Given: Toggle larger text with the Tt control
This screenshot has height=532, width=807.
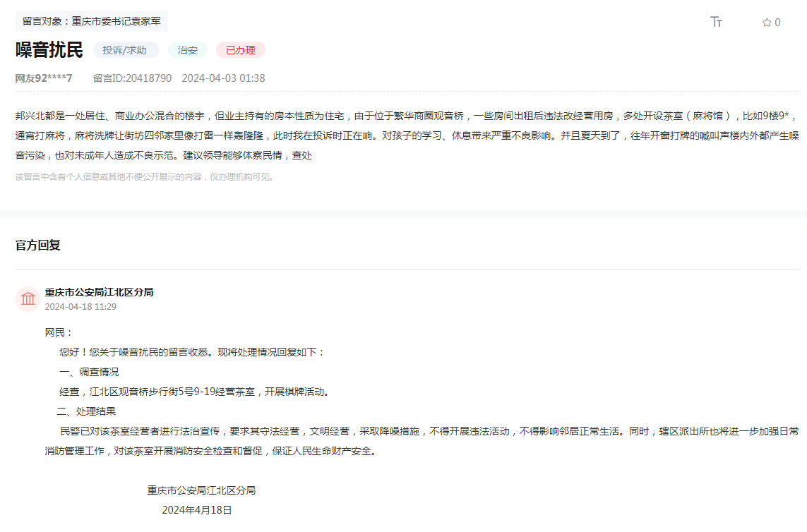Looking at the screenshot, I should pyautogui.click(x=716, y=22).
